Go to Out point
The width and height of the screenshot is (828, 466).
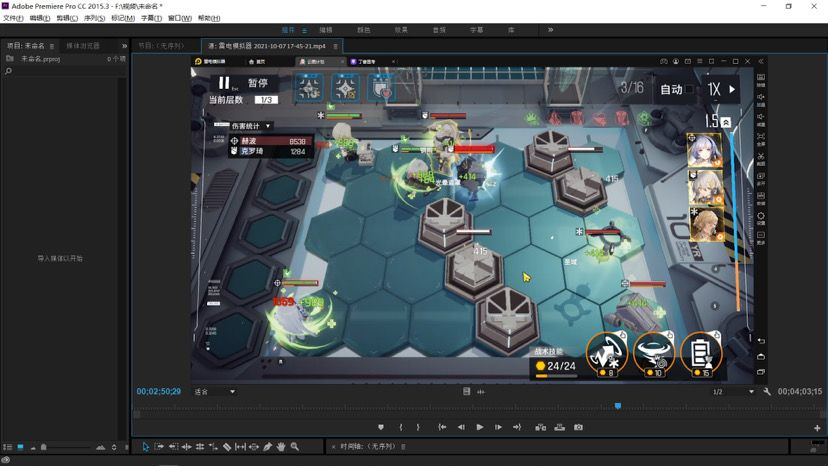pyautogui.click(x=517, y=427)
